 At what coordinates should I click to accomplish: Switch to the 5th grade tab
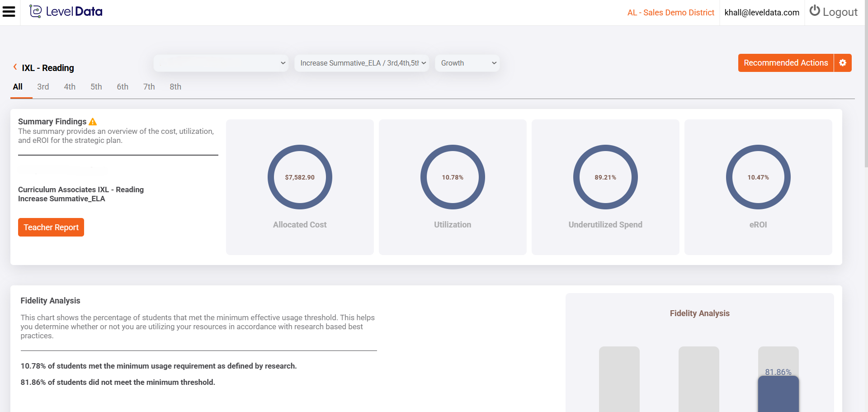click(96, 87)
